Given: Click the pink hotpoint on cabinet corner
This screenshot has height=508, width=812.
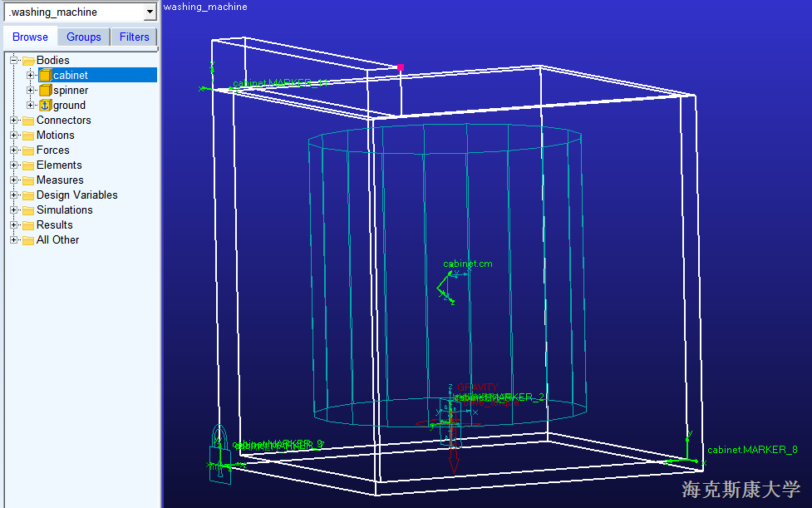Looking at the screenshot, I should pyautogui.click(x=400, y=67).
